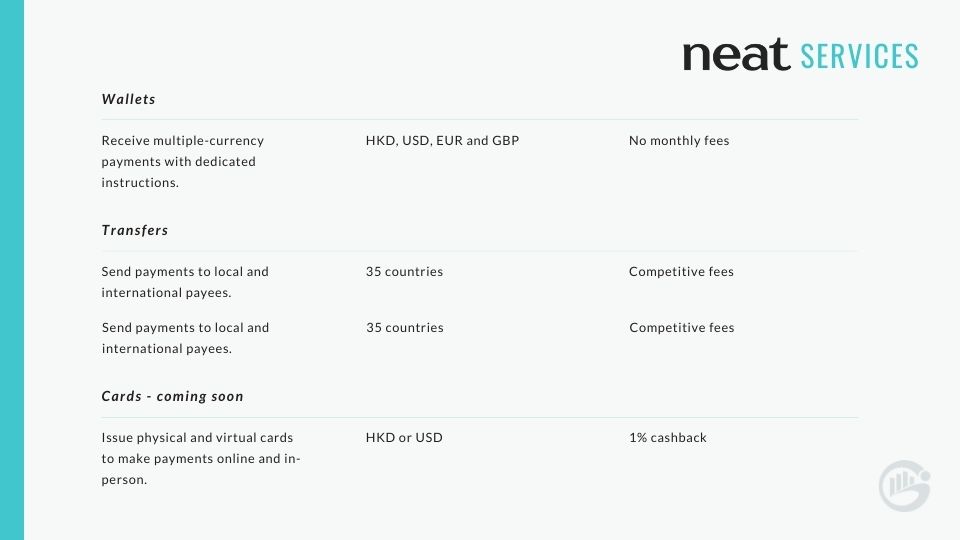Click the teal vertical bar on the left
Viewport: 960px width, 540px height.
tap(11, 270)
